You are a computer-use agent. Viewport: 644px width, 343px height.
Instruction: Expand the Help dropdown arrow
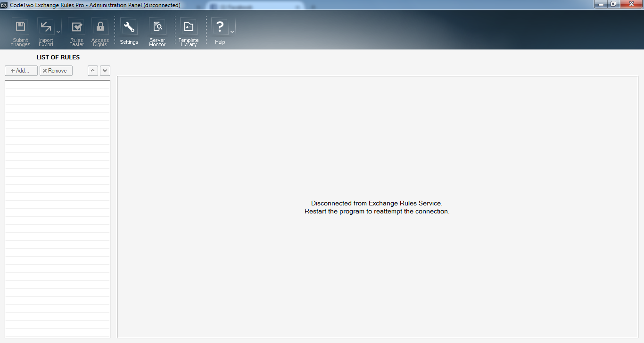(x=232, y=32)
